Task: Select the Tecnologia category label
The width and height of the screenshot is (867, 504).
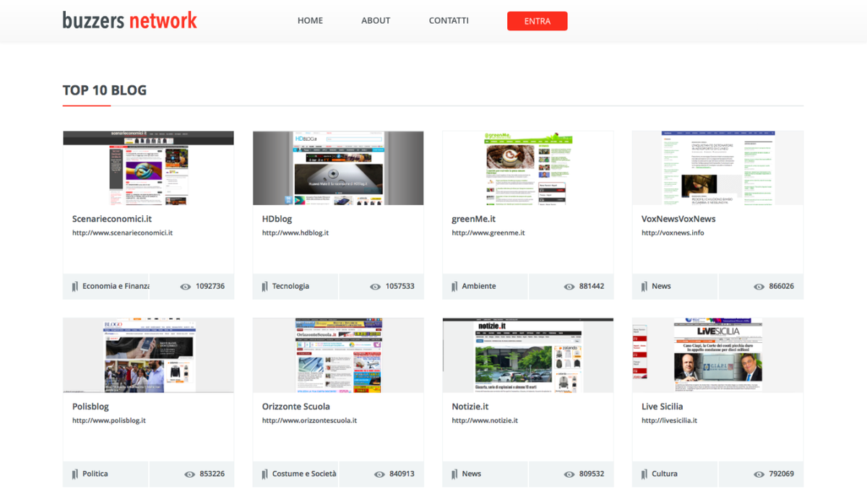Action: (290, 286)
